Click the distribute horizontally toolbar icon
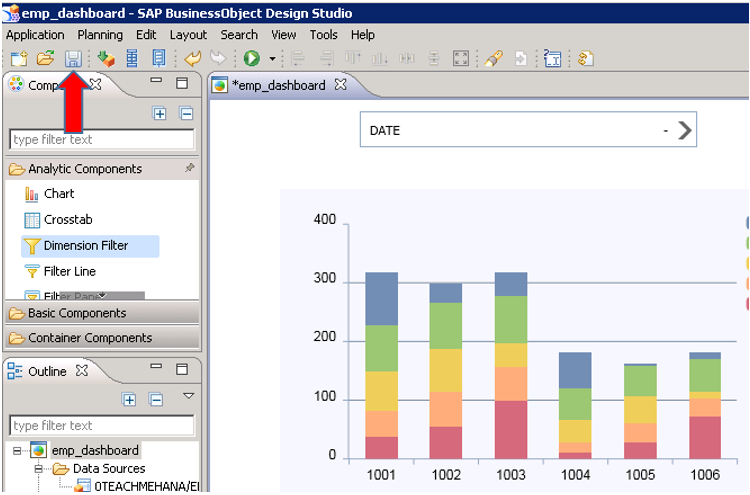 click(x=407, y=58)
